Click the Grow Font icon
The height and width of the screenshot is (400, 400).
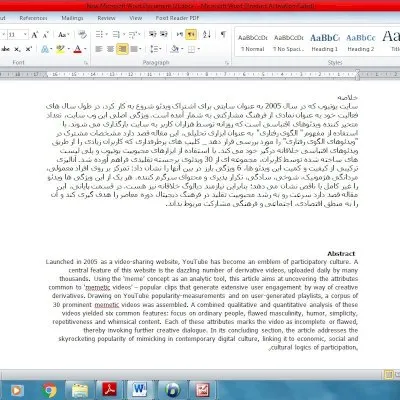click(x=35, y=35)
